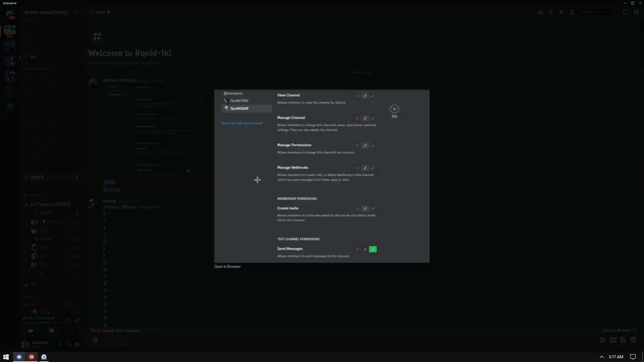Open the third pinned app in the taskbar

coord(44,357)
